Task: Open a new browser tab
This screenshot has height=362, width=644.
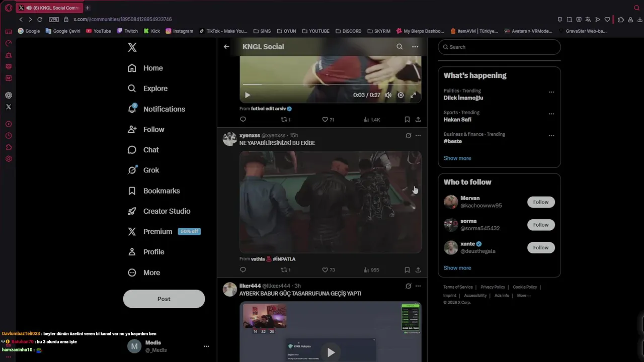Action: (87, 8)
